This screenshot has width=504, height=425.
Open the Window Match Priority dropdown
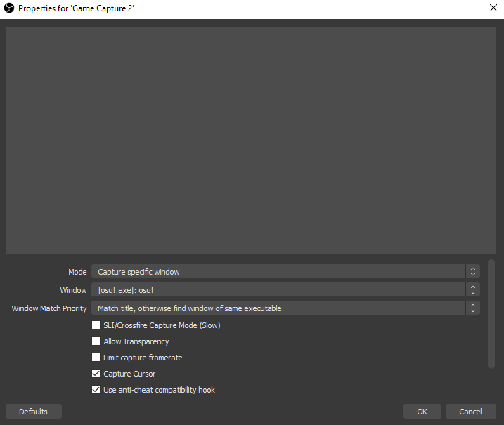(285, 308)
